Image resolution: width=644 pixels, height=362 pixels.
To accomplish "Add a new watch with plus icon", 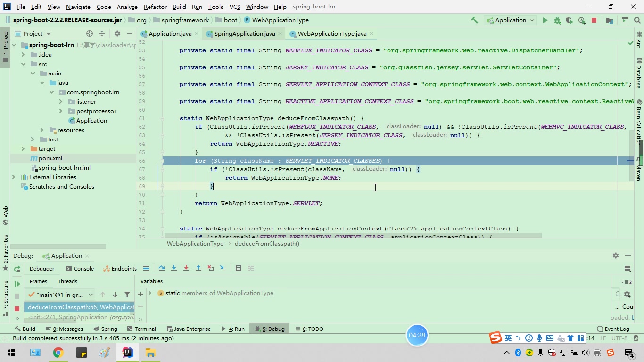I will [140, 294].
